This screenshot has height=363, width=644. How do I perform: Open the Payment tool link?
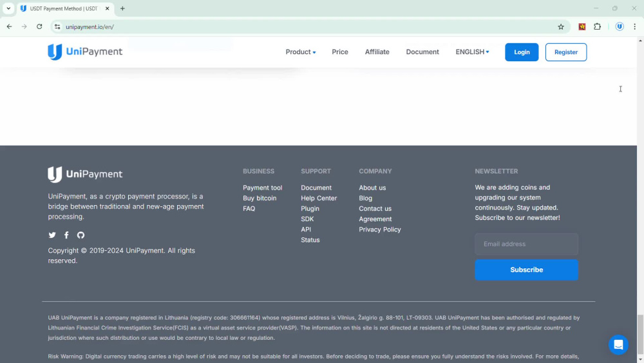[x=263, y=188]
